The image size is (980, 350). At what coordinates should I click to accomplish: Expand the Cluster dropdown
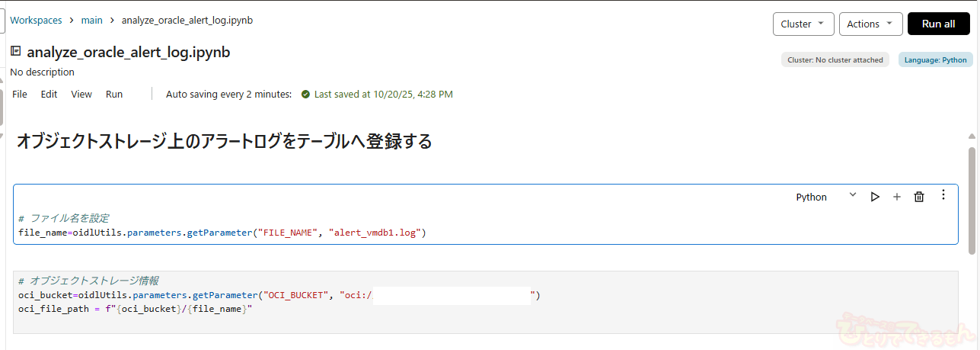pos(803,24)
